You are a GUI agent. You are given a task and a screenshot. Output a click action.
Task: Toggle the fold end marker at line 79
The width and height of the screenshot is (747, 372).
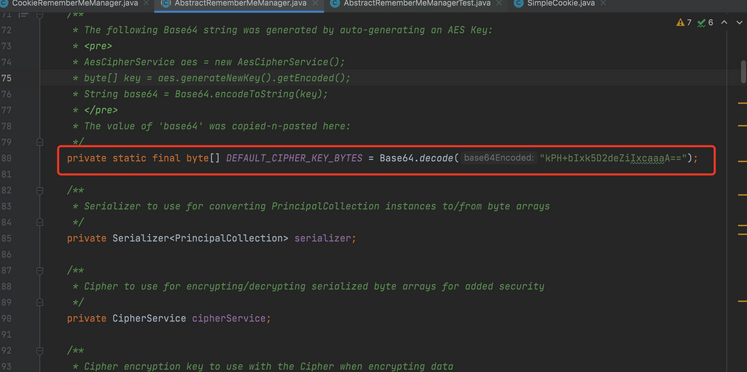point(40,142)
